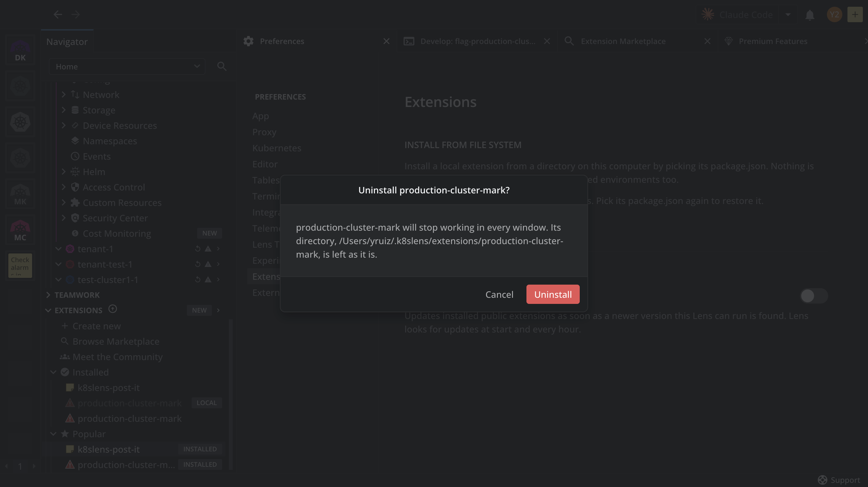This screenshot has width=868, height=487.
Task: Click the search icon beside Home
Action: pos(222,66)
